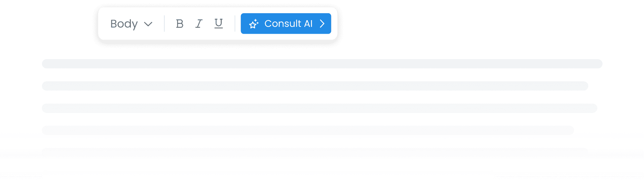Screen dimensions: 644x180
Task: Click white toolbar padding left of Body
Action: (104, 24)
